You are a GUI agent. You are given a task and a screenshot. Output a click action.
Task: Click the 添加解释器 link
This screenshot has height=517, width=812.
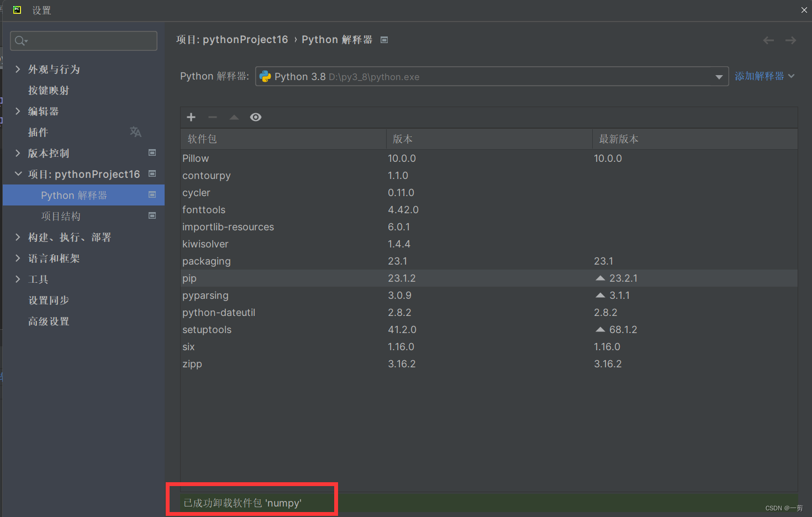click(x=761, y=76)
